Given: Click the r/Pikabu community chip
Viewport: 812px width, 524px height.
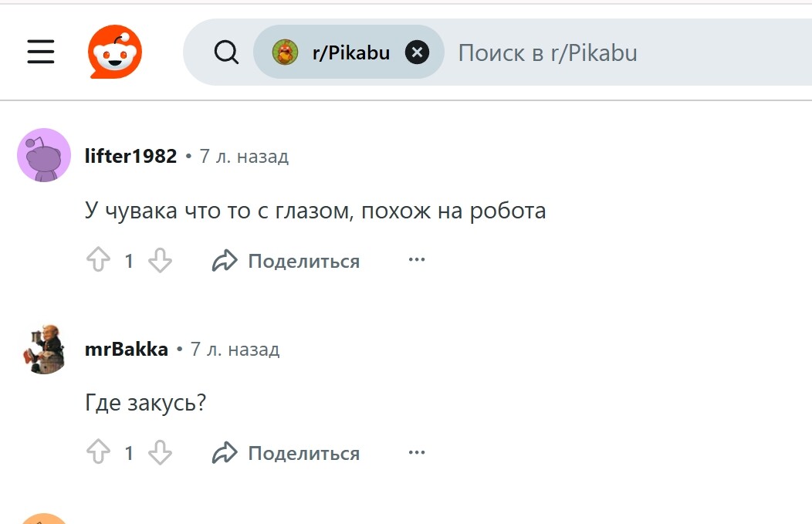Looking at the screenshot, I should [x=333, y=52].
